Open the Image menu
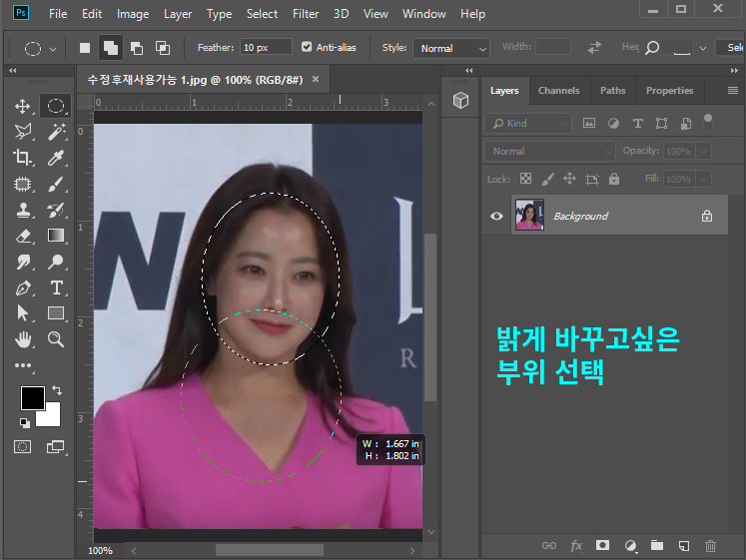 coord(133,14)
